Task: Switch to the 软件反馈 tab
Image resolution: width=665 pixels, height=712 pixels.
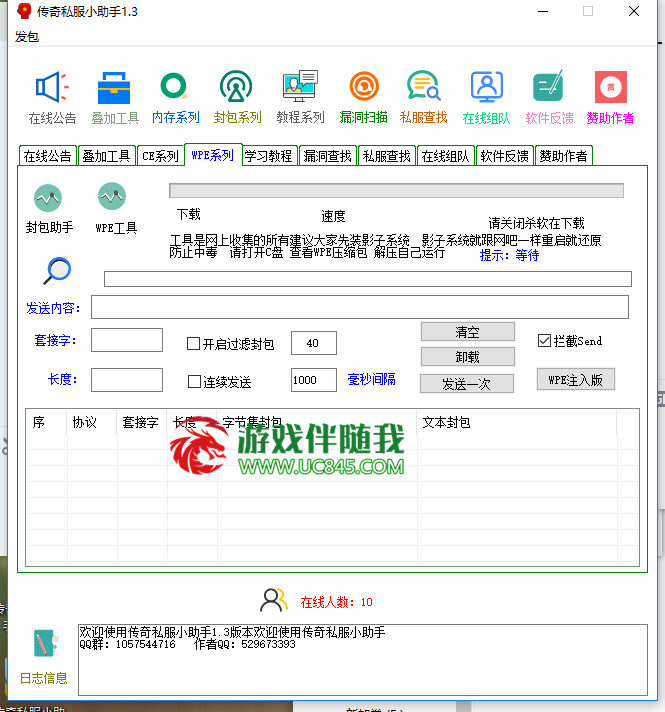Action: [x=505, y=156]
